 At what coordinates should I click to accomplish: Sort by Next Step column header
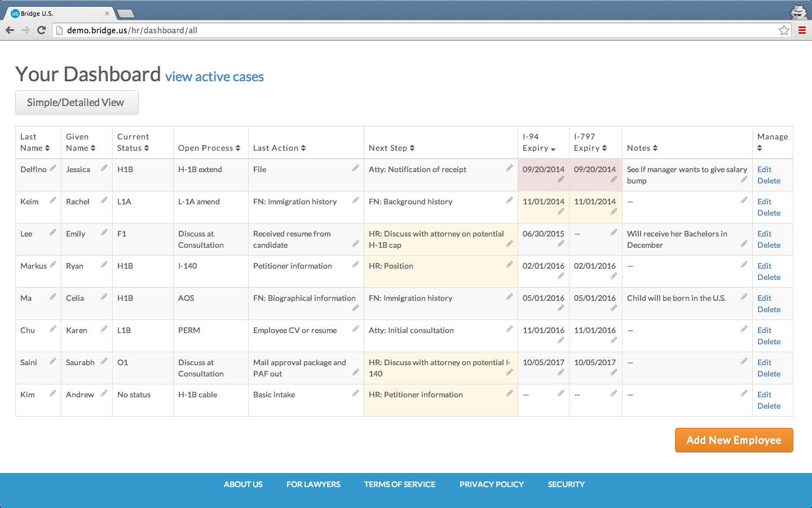[392, 148]
